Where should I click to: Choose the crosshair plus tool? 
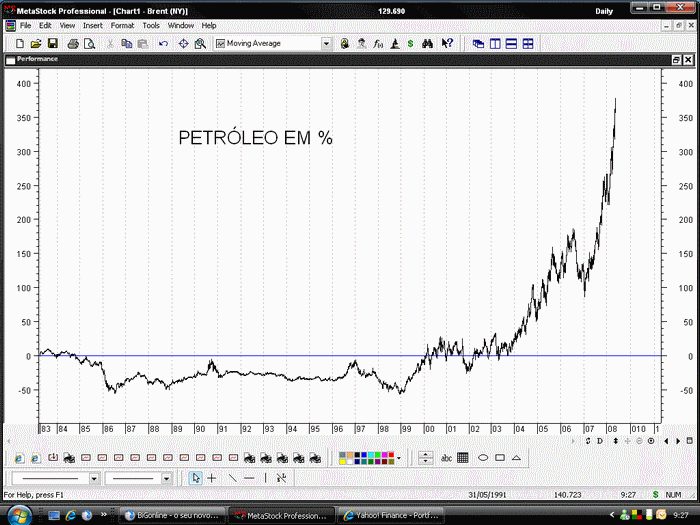pos(212,478)
